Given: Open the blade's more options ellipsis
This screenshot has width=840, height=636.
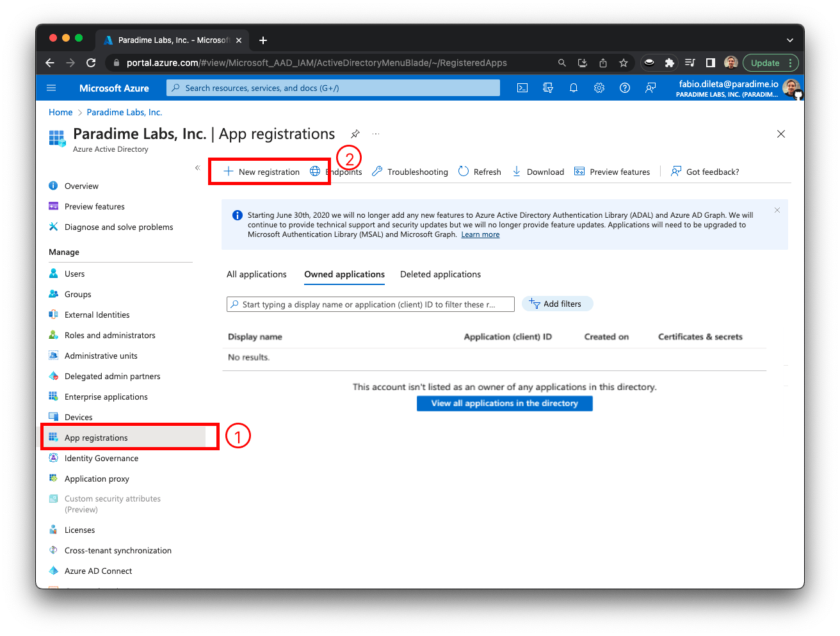Looking at the screenshot, I should [376, 134].
